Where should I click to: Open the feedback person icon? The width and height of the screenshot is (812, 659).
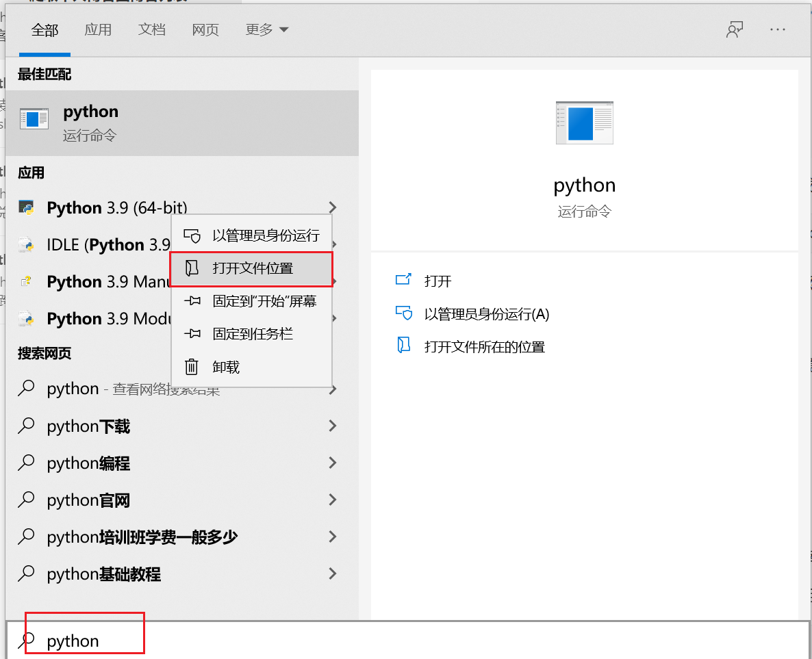(735, 30)
